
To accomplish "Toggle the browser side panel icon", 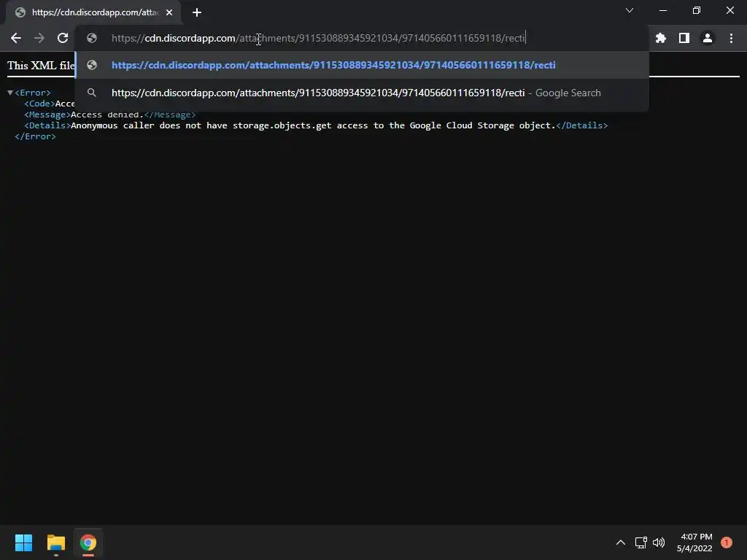I will click(x=684, y=38).
